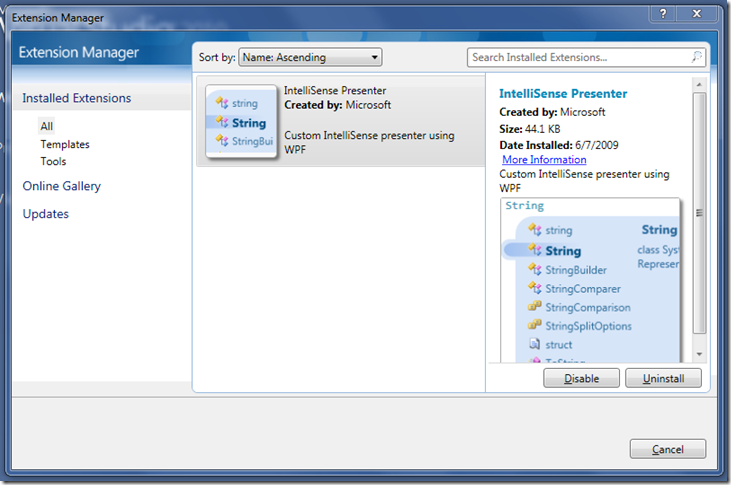Click the Date Installed: 6/7/2009 text
Screen dimensions: 731x485
pos(559,145)
